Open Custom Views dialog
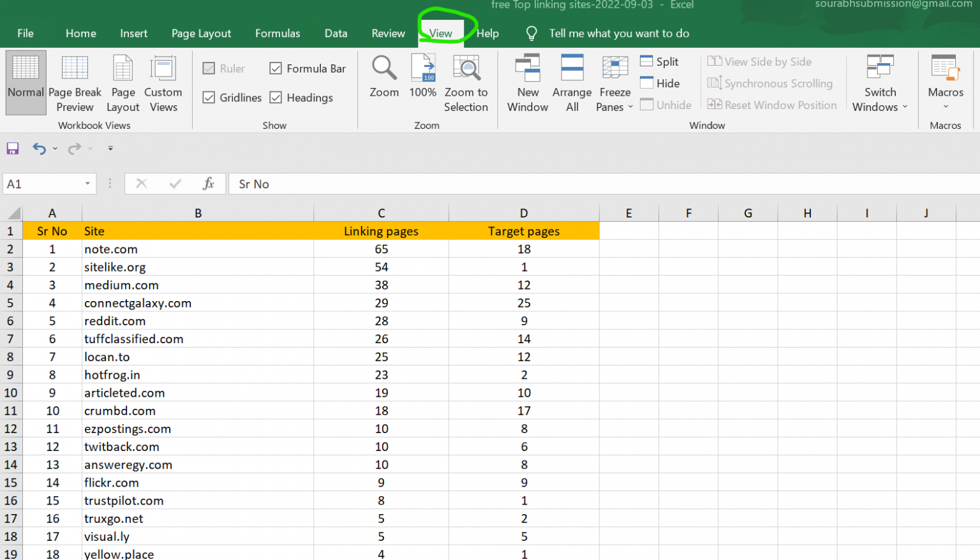 click(163, 83)
